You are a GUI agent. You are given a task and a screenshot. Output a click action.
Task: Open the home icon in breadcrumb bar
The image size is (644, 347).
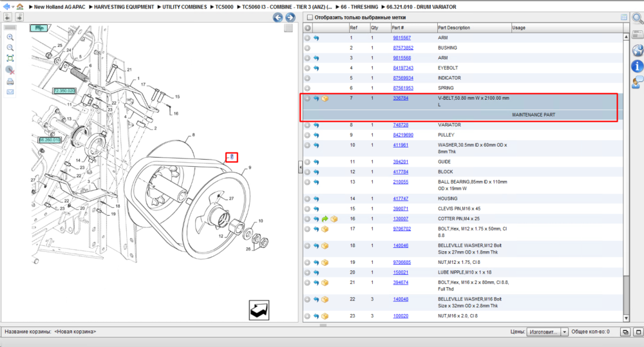pyautogui.click(x=20, y=6)
